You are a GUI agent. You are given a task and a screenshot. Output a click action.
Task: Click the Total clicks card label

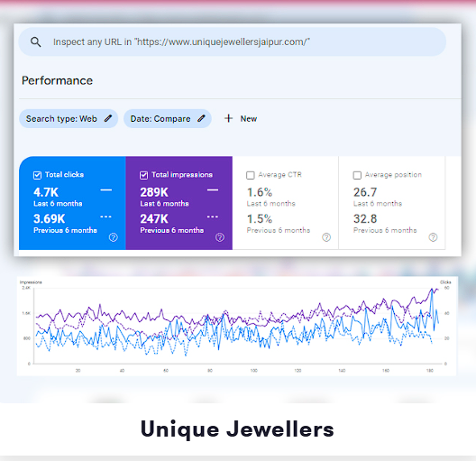[64, 175]
